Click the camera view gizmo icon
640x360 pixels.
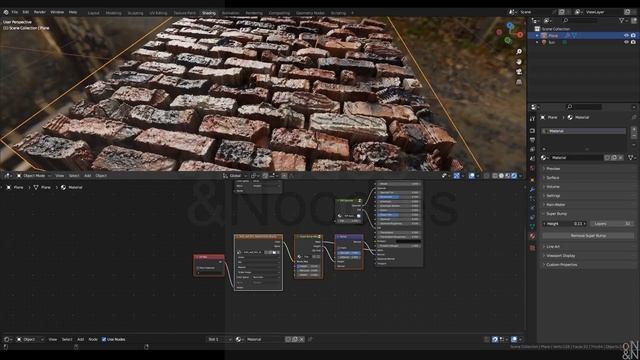(x=519, y=72)
